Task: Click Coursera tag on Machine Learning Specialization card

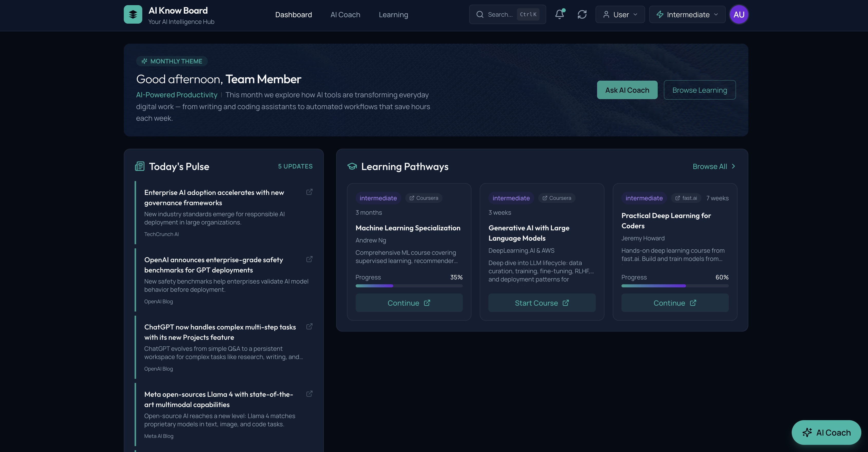Action: click(x=423, y=198)
